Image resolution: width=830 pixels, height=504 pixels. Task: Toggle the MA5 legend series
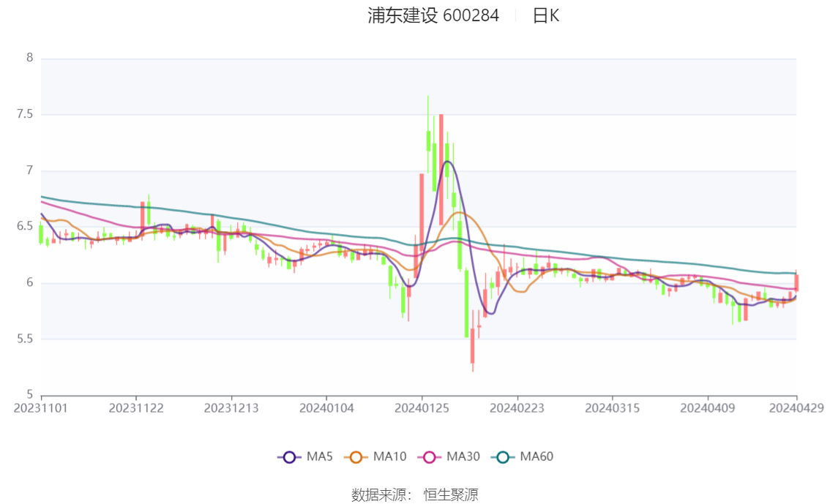pyautogui.click(x=305, y=457)
